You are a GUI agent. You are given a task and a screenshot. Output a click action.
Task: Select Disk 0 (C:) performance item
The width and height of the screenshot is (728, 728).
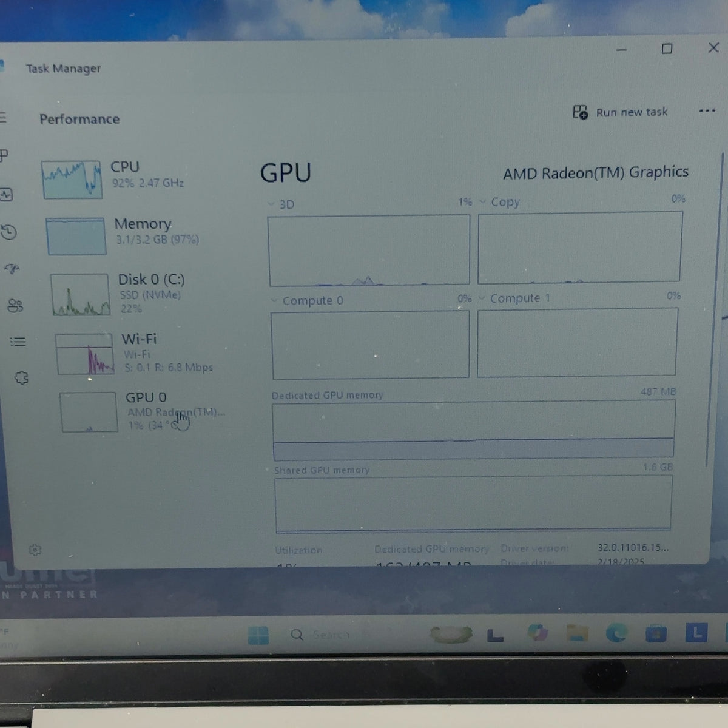141,294
